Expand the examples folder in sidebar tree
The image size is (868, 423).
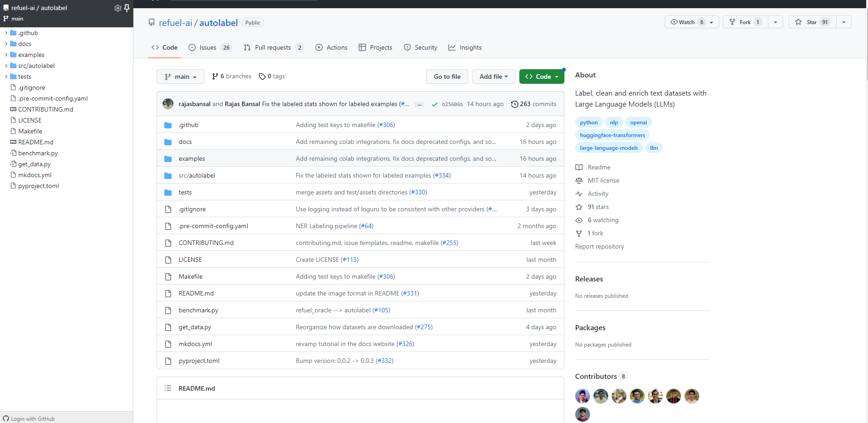6,55
